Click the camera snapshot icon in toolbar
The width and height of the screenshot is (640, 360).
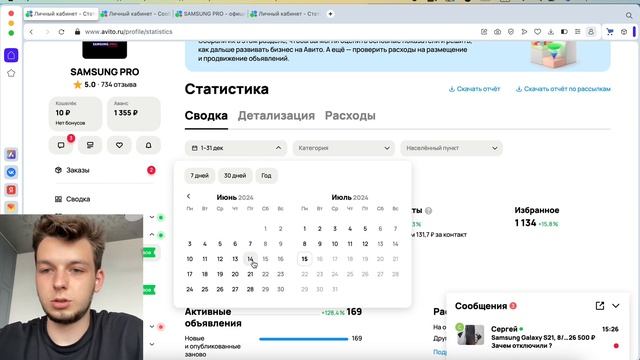(498, 32)
